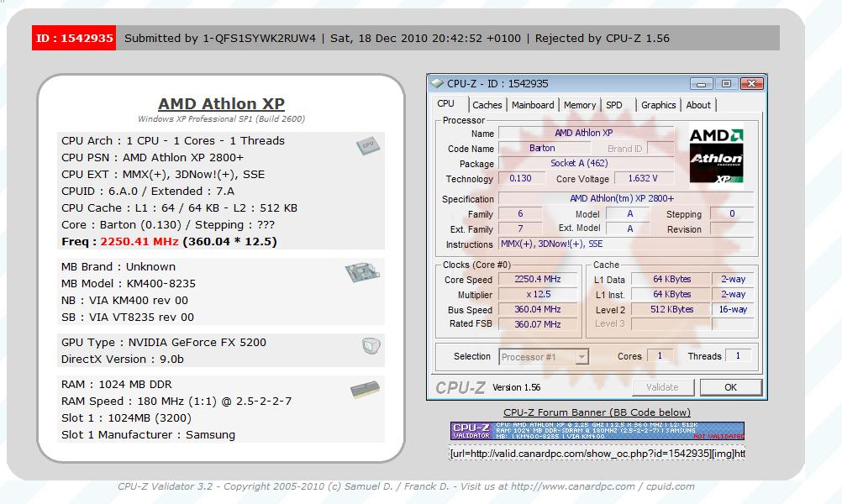The width and height of the screenshot is (842, 504).
Task: Click the Threads count field
Action: [x=739, y=356]
